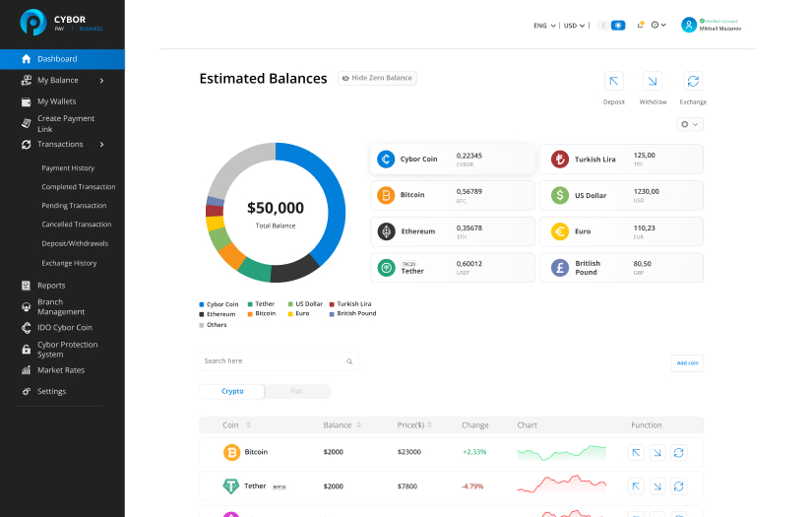The width and height of the screenshot is (812, 517).
Task: Click the Create Payment Link icon
Action: pos(26,123)
